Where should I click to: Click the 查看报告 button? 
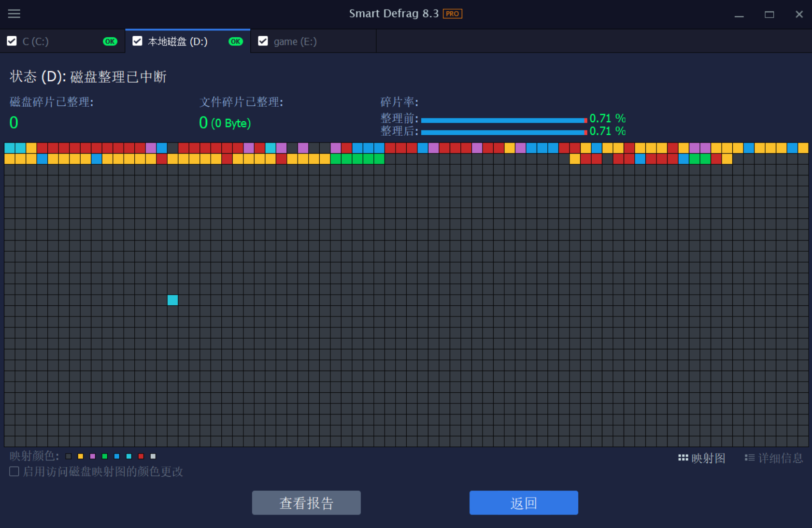[x=306, y=503]
